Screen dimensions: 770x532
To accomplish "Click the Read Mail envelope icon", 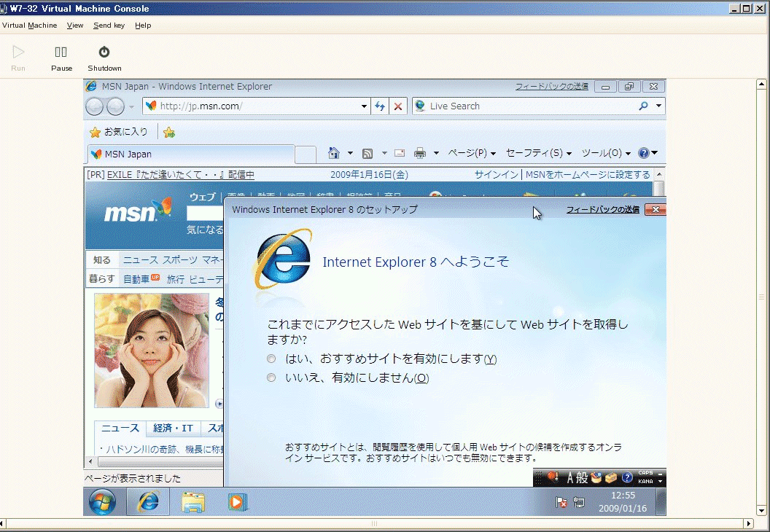I will [400, 153].
